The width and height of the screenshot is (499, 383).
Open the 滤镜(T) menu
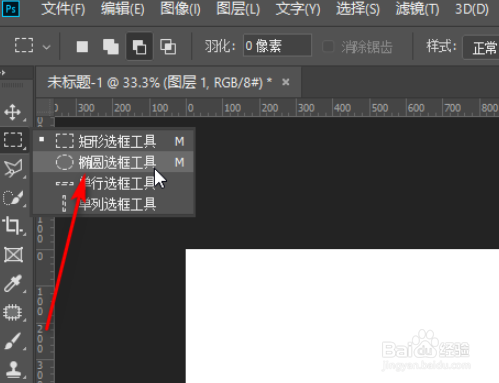[417, 9]
